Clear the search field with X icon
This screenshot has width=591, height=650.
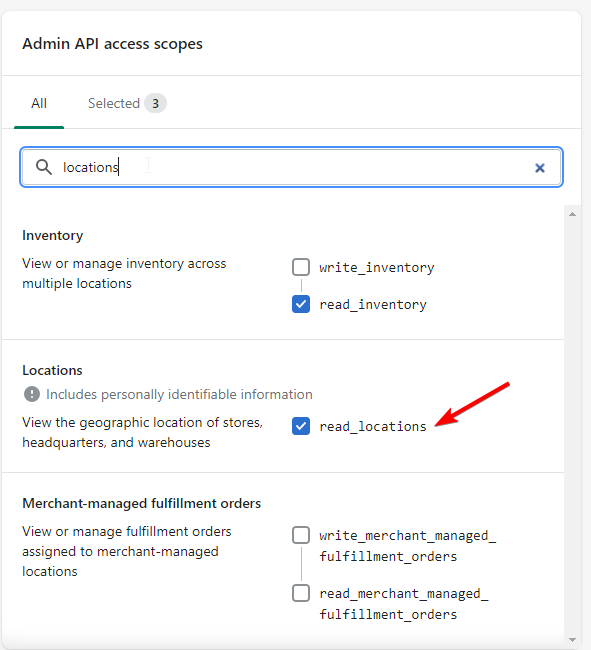tap(540, 167)
